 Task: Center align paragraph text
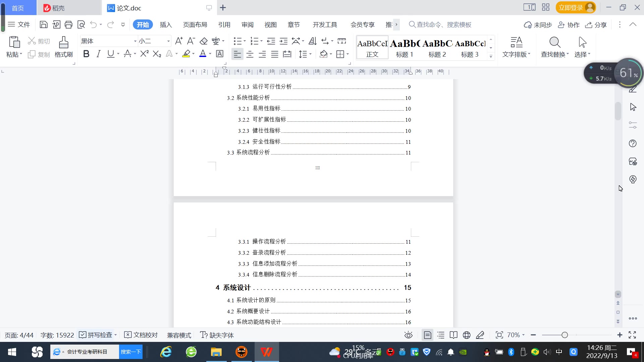[x=250, y=54]
